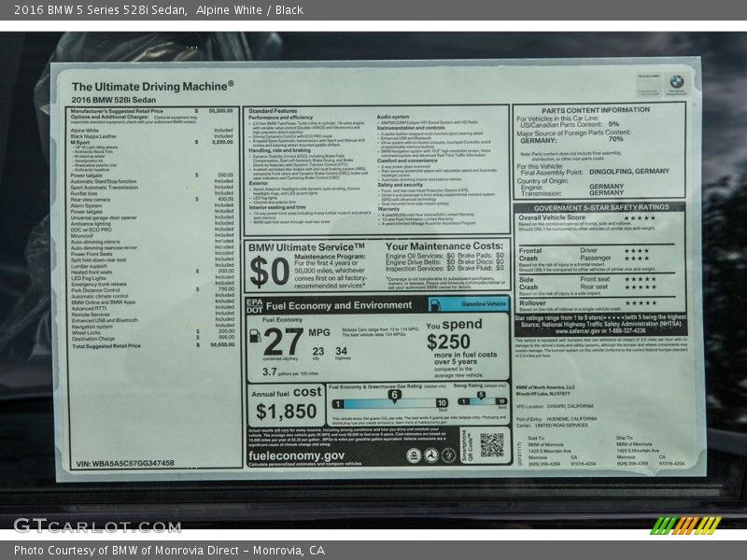
Task: Click the 'Ship To' dealer address block
Action: 650,451
